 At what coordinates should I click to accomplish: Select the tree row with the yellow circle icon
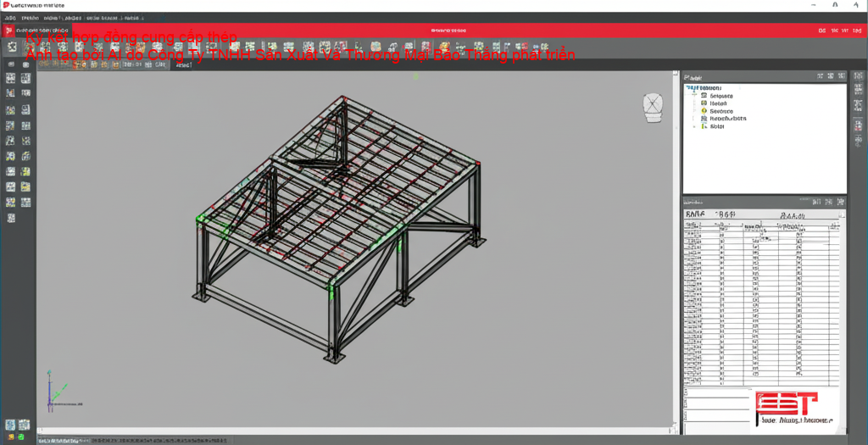click(716, 111)
